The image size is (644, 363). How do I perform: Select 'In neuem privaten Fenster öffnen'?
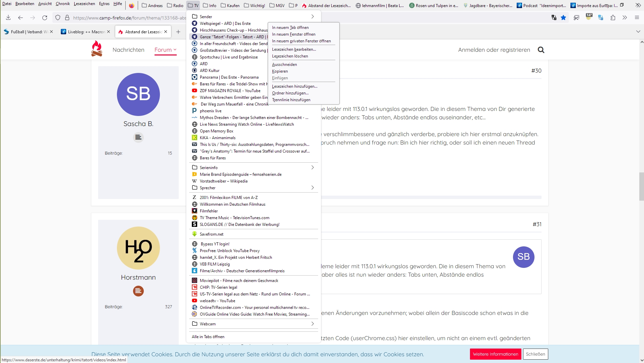(303, 41)
